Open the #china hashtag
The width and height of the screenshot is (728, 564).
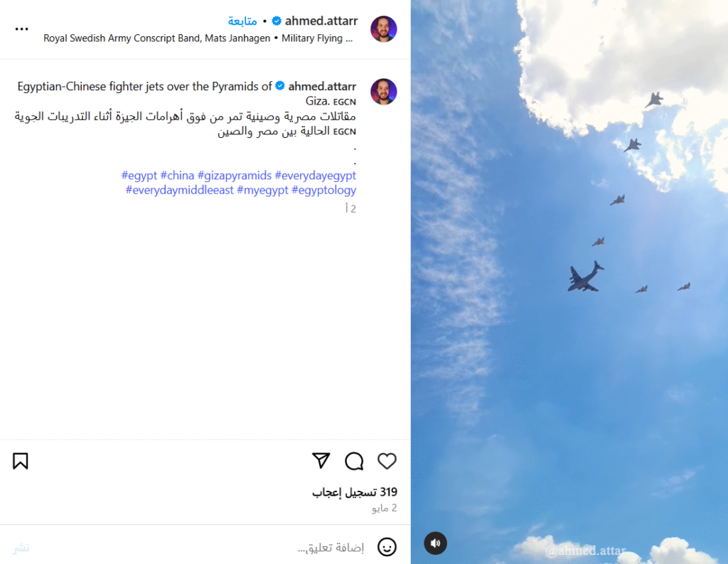point(177,176)
